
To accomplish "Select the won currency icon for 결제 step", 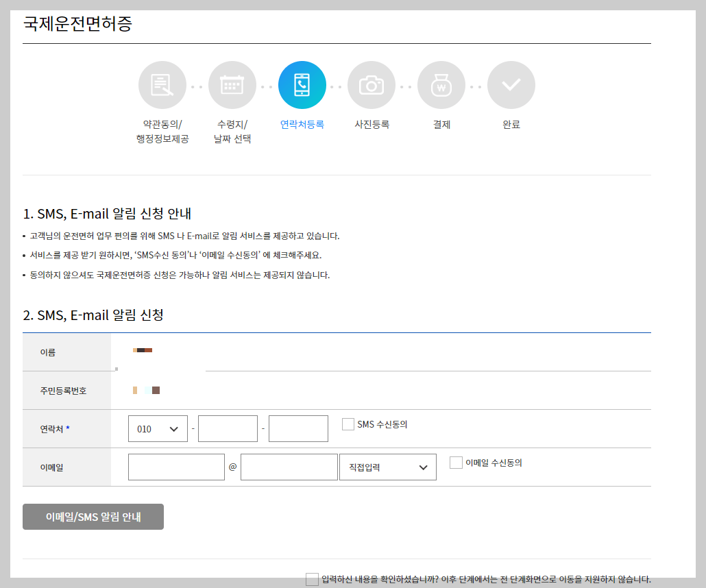I will click(x=441, y=84).
